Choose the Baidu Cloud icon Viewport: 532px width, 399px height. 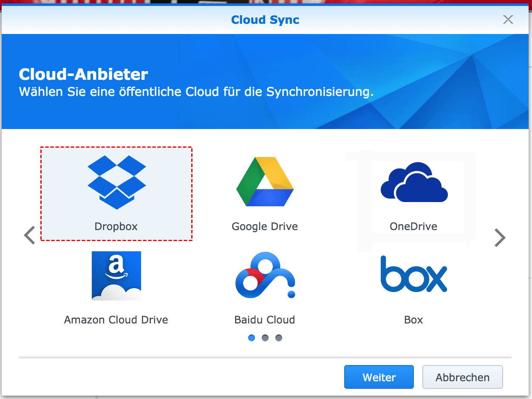265,276
